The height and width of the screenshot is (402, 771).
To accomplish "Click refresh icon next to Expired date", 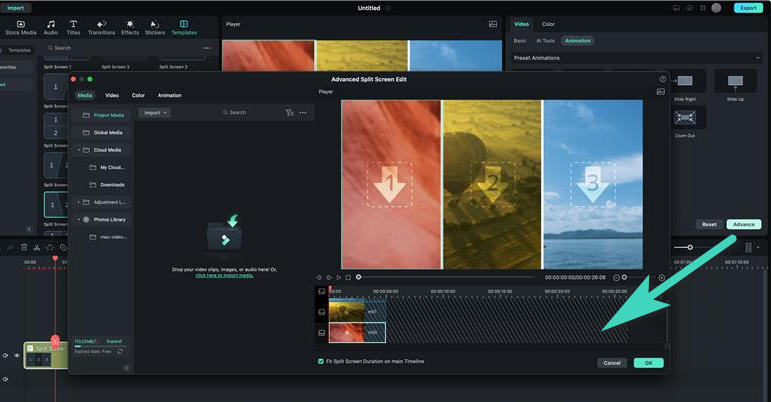I will (x=119, y=351).
